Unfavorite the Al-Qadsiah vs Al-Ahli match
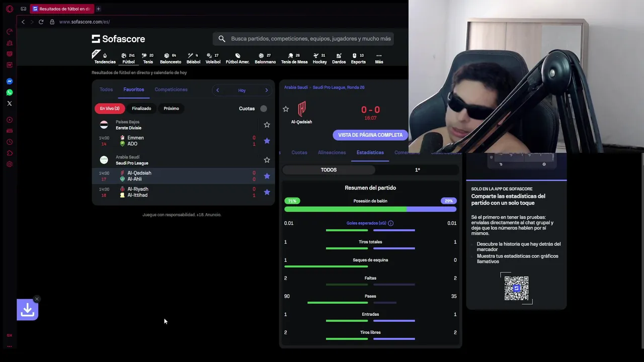 pyautogui.click(x=267, y=176)
